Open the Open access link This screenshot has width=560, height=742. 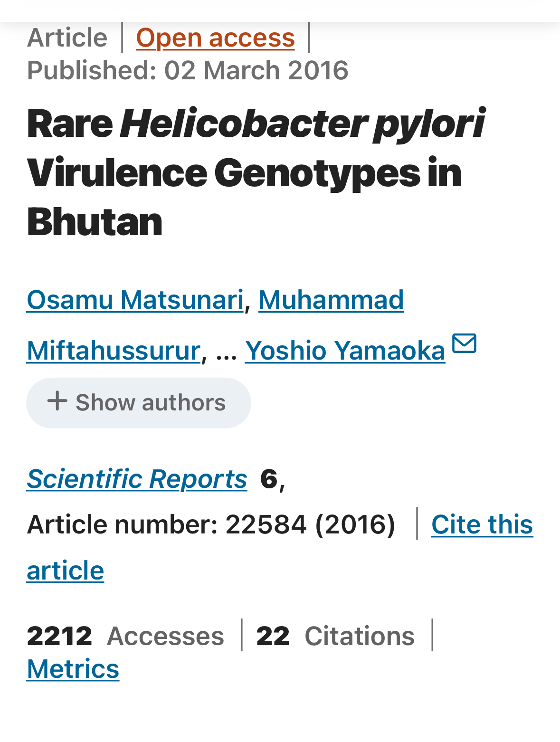point(215,38)
